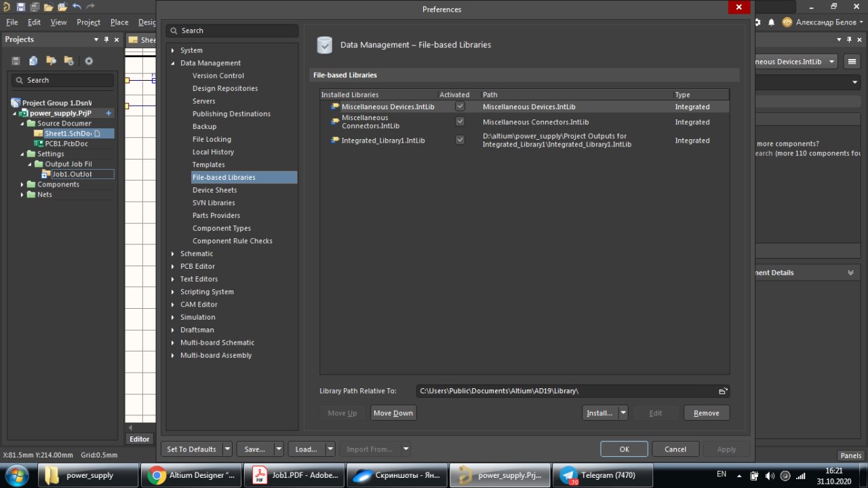Image resolution: width=868 pixels, height=488 pixels.
Task: Open the Save... dropdown arrow
Action: (279, 449)
